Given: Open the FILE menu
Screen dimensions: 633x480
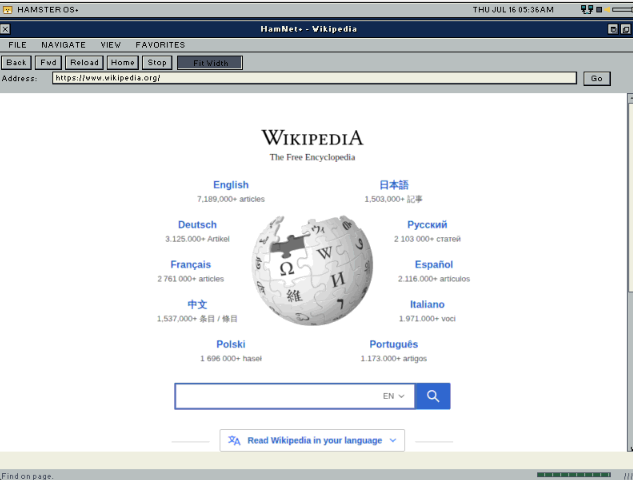Looking at the screenshot, I should coord(17,45).
